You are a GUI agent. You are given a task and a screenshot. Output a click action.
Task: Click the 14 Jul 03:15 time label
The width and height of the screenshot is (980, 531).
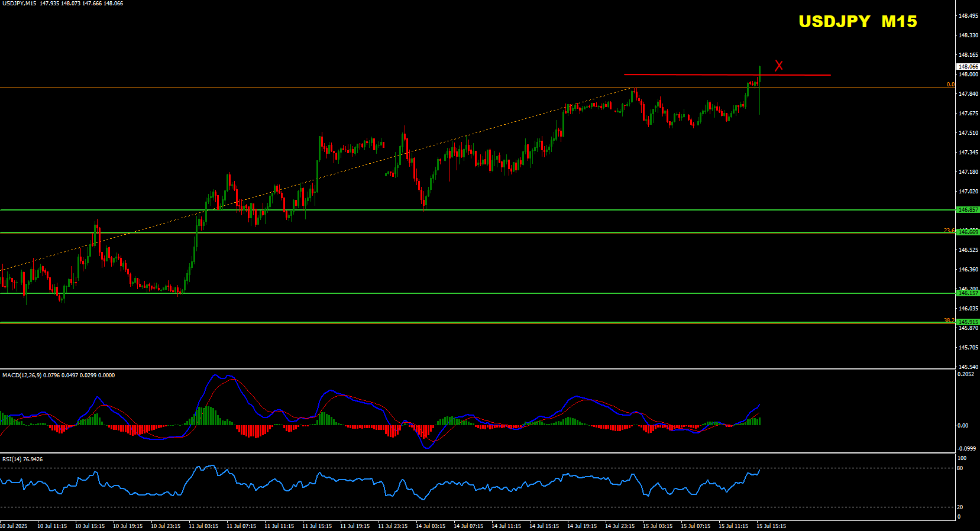click(430, 526)
